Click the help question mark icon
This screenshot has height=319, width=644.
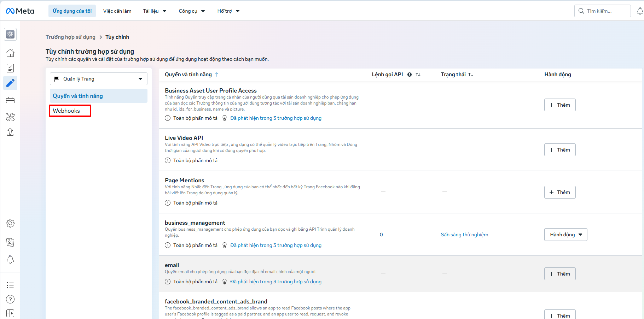pos(10,299)
